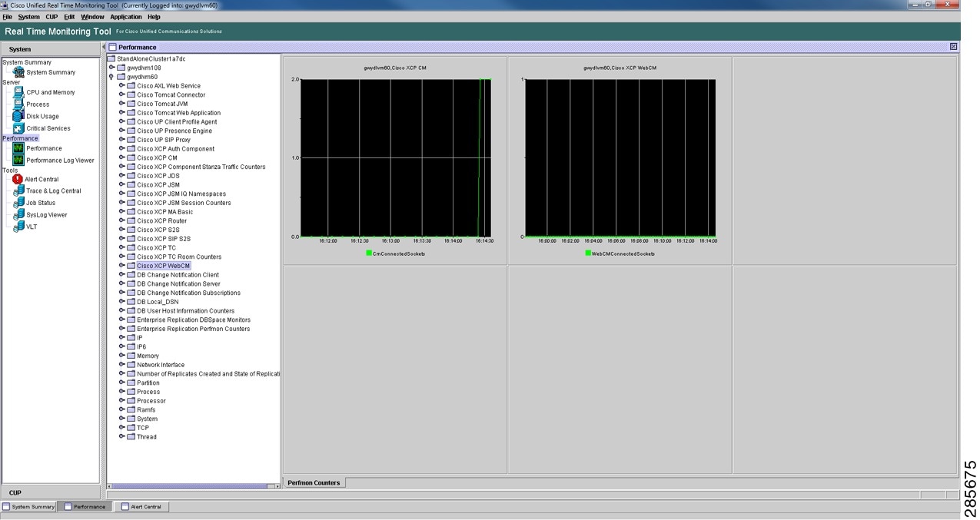980x520 pixels.
Task: Select the Perfmon Counters tab
Action: click(x=314, y=483)
